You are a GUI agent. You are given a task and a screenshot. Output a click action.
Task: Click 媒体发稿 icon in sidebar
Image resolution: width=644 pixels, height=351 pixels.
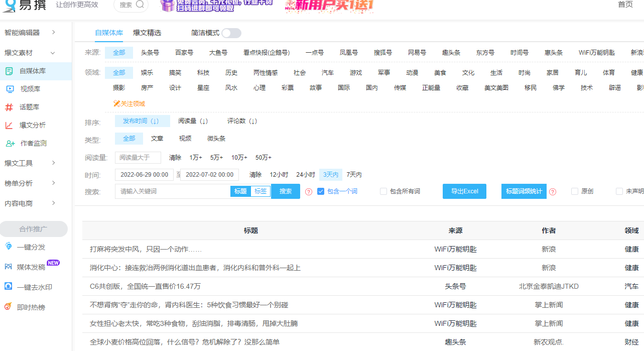[8, 267]
